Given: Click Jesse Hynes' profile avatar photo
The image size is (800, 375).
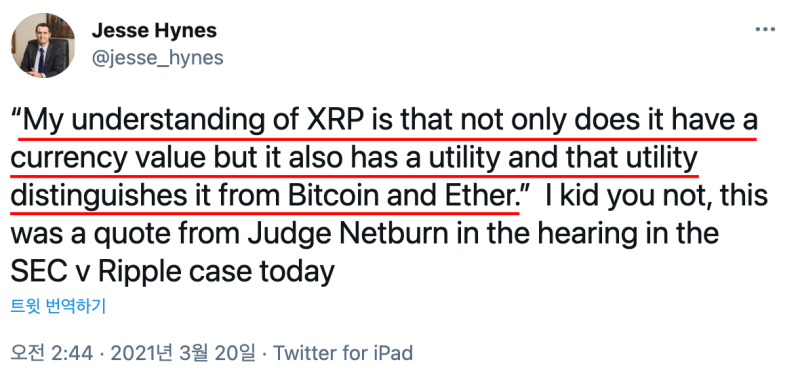Looking at the screenshot, I should click(43, 46).
